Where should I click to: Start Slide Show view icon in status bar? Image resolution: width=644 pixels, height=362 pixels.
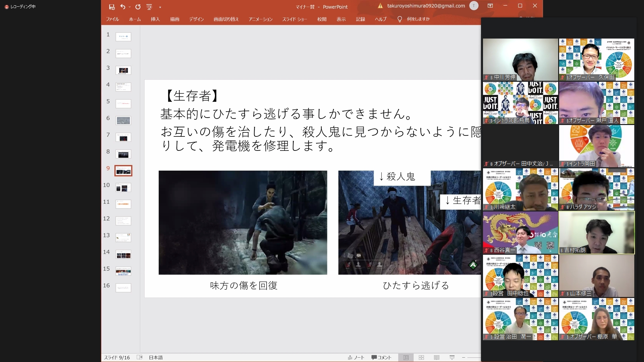pyautogui.click(x=452, y=358)
